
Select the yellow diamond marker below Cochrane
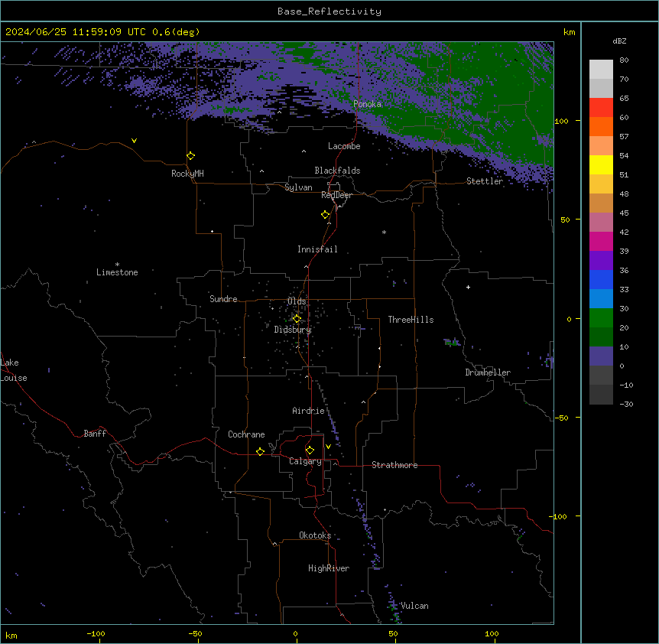pyautogui.click(x=260, y=452)
